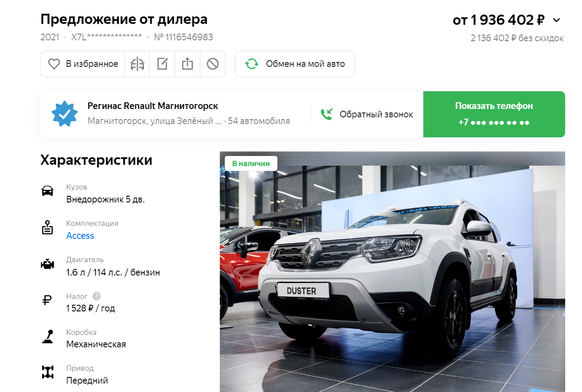Click the verified dealer badge icon
This screenshot has height=392, width=582.
pos(65,114)
